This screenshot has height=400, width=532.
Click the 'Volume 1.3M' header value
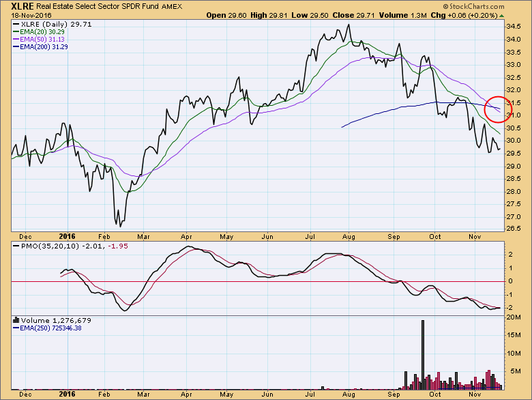click(x=402, y=15)
